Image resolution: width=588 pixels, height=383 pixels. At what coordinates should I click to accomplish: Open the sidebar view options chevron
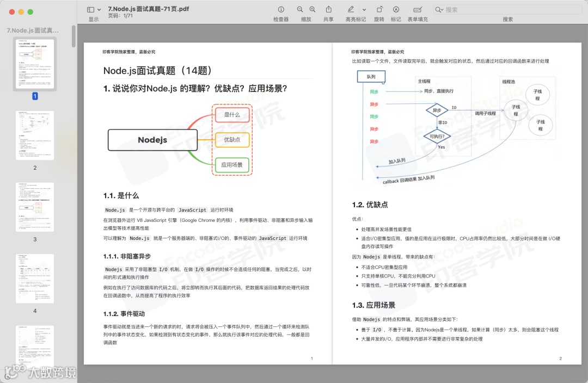pyautogui.click(x=99, y=10)
